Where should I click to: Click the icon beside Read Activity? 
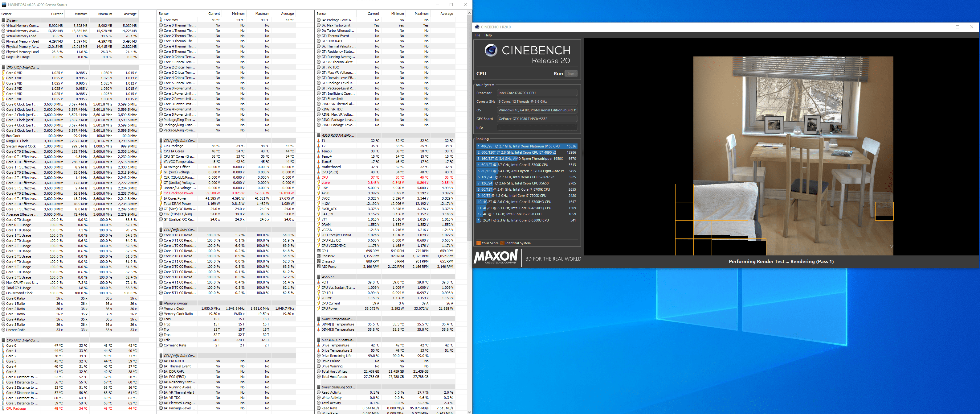tap(319, 393)
